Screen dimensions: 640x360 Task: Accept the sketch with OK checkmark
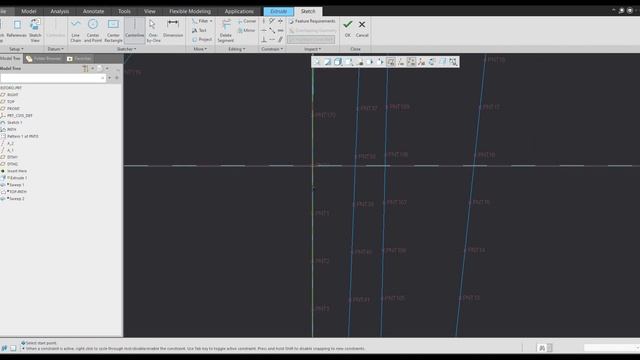(x=347, y=28)
